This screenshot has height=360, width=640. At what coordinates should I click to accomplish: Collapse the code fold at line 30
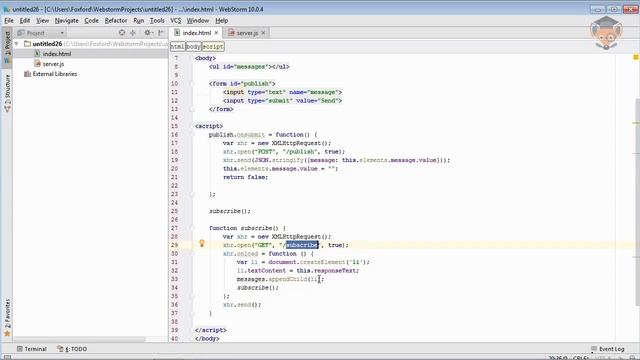click(192, 253)
